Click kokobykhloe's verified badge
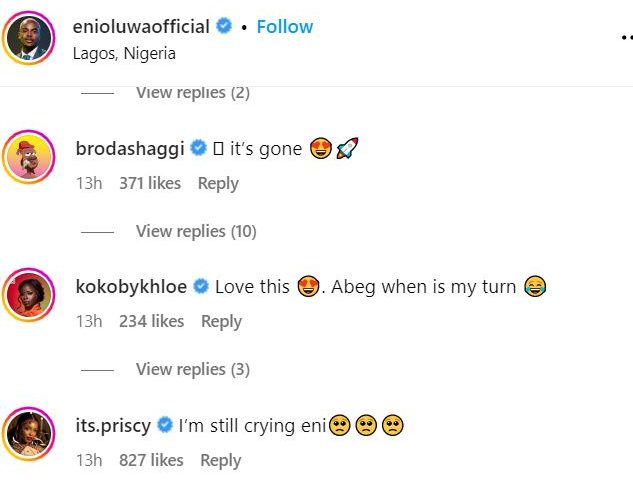This screenshot has width=633, height=485. 201,287
